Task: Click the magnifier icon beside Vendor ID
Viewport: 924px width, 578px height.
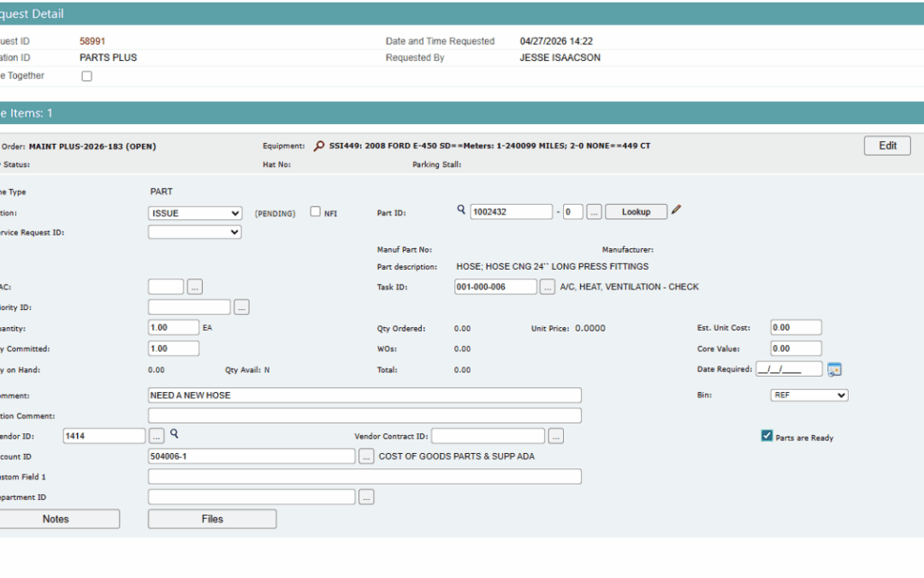Action: 174,433
